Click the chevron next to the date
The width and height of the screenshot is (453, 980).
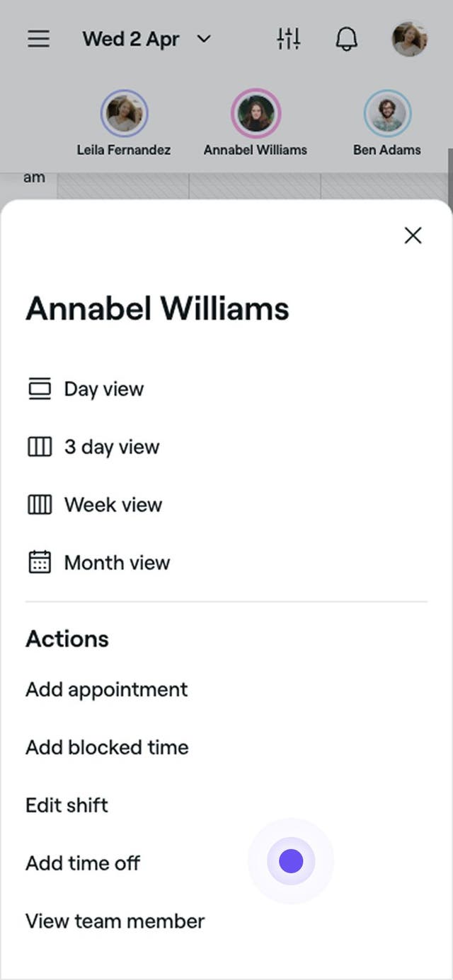[x=204, y=39]
